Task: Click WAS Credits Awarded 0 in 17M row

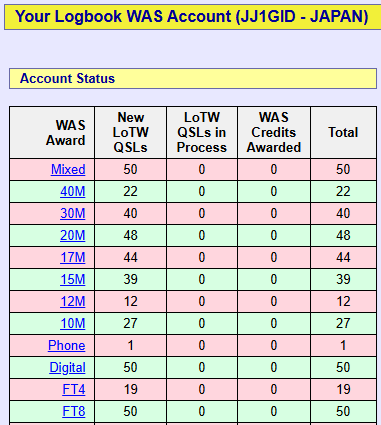Action: click(274, 257)
